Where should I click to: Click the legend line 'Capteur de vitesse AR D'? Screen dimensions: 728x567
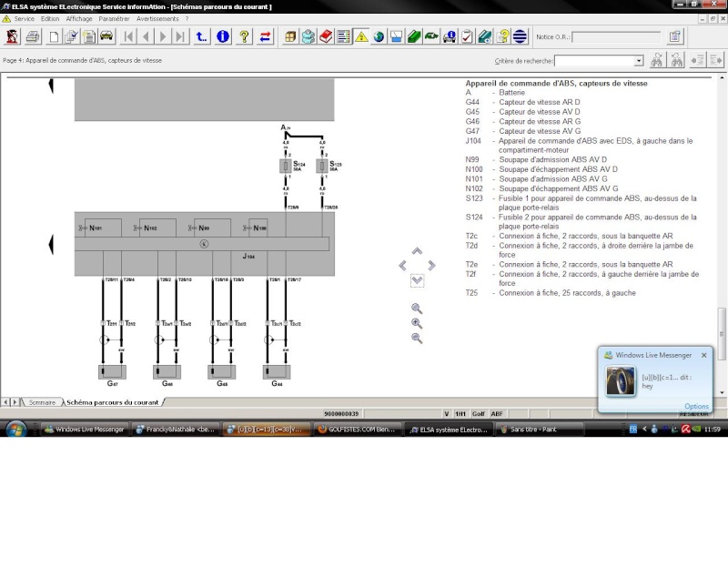tap(539, 102)
